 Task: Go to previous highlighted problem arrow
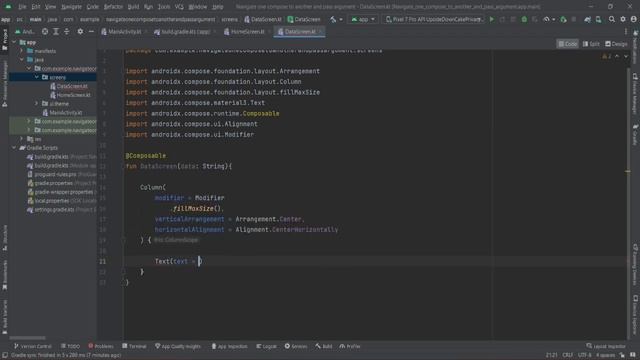coord(617,56)
